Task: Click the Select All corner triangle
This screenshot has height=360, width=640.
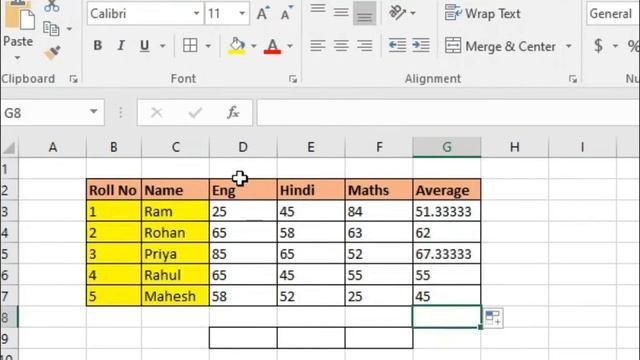Action: point(9,148)
